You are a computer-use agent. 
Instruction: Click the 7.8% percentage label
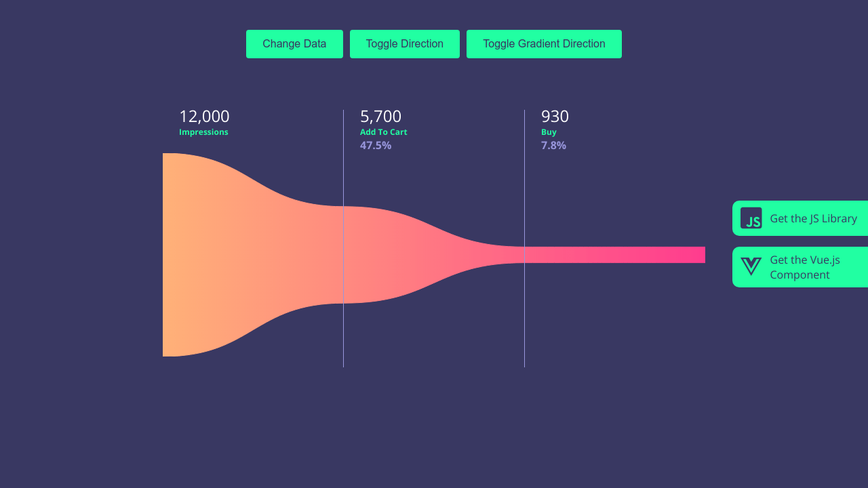[x=554, y=145]
